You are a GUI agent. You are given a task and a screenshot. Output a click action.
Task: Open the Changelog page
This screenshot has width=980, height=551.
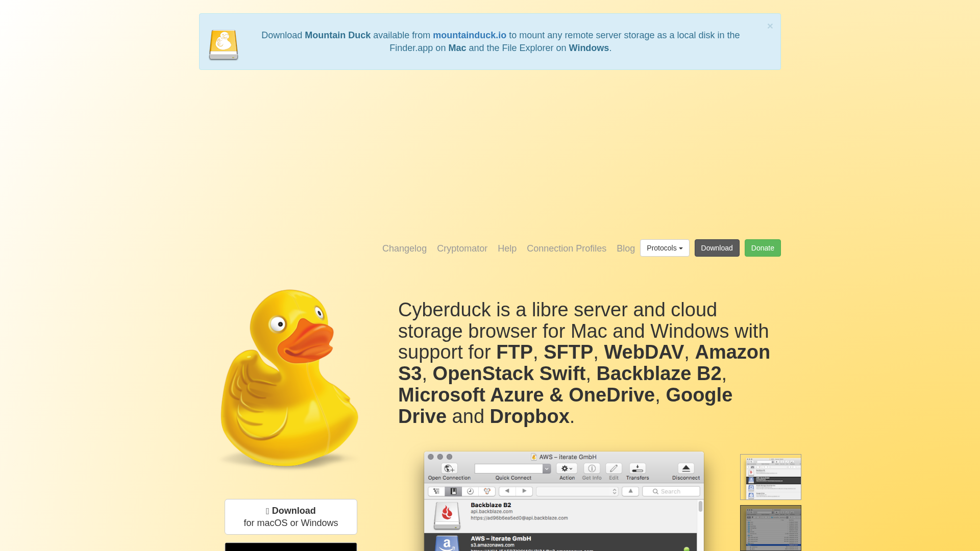point(404,248)
